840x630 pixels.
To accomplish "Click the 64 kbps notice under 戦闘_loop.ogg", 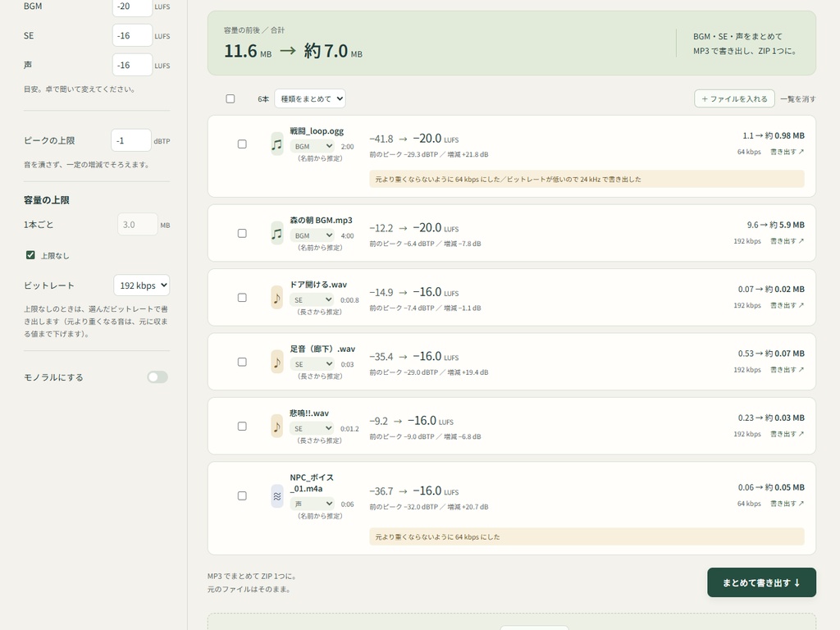I will coord(587,179).
